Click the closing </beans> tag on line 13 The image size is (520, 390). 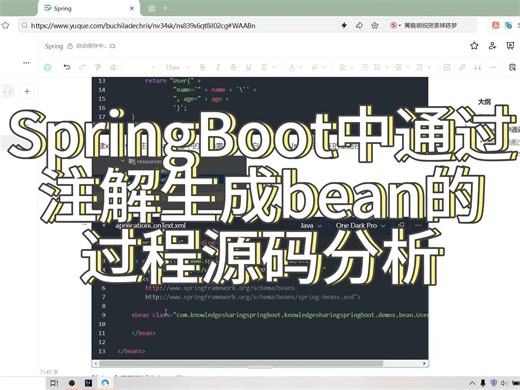coord(131,351)
